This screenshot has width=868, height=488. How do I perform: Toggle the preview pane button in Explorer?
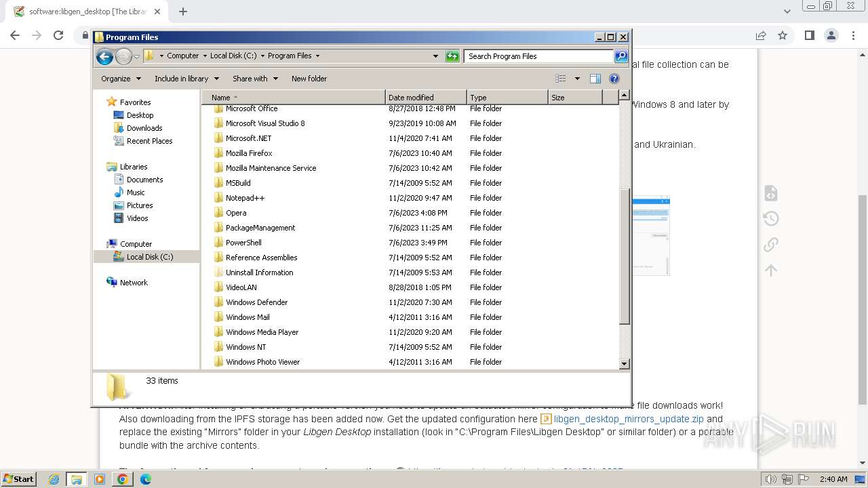tap(595, 79)
